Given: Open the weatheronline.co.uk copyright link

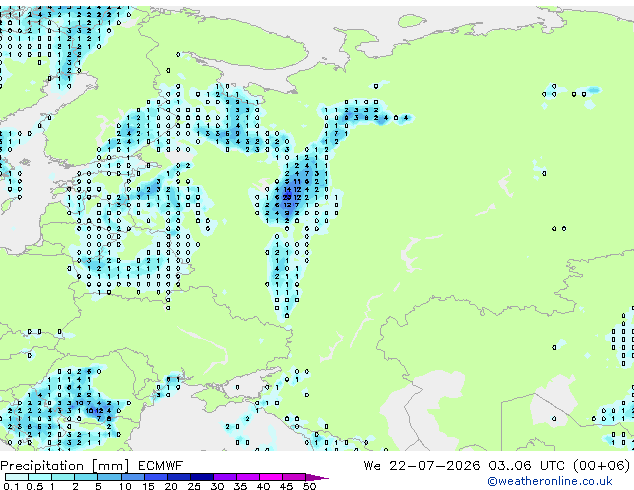Looking at the screenshot, I should click(549, 481).
